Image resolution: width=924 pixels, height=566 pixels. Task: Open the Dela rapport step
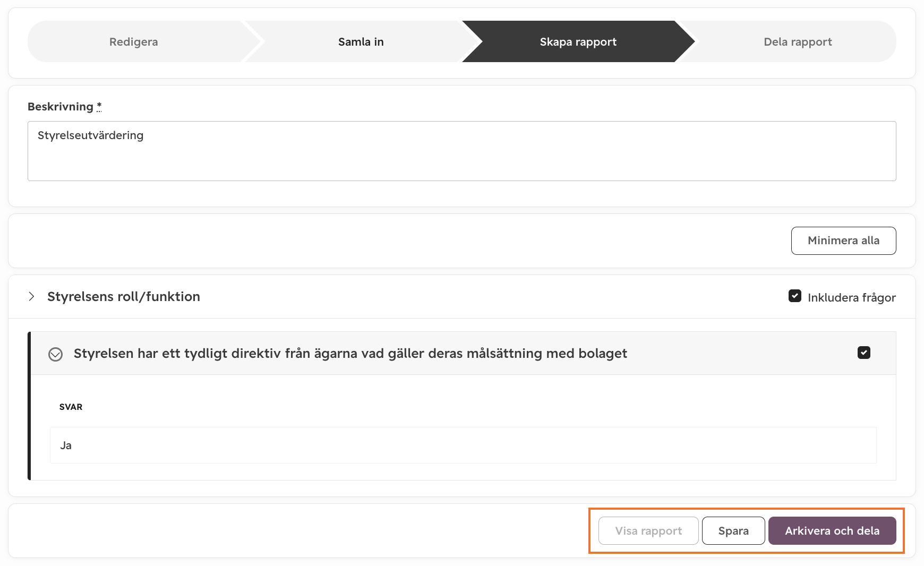(798, 42)
